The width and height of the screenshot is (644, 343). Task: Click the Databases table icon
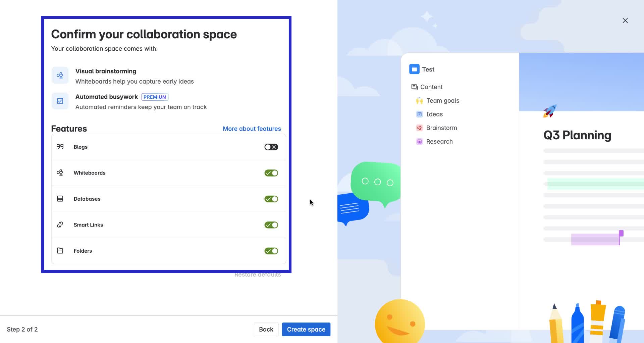pos(60,199)
